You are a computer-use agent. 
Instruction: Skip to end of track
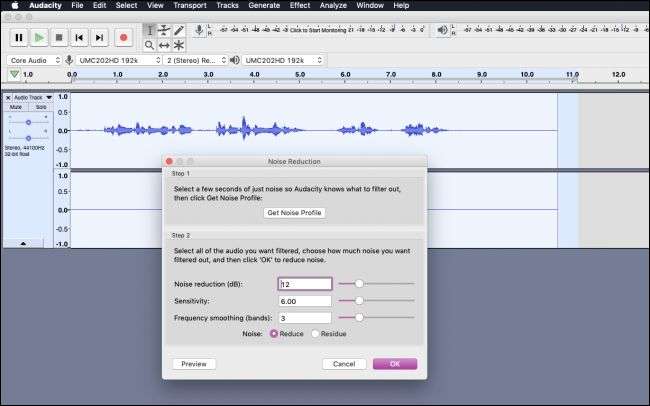pos(98,38)
